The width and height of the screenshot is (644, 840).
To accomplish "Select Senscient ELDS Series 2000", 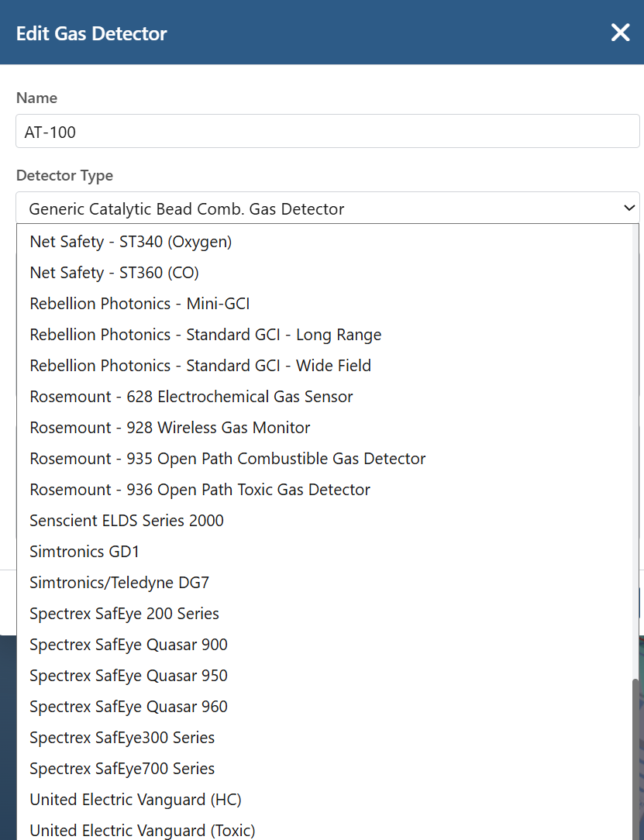I will [x=325, y=521].
